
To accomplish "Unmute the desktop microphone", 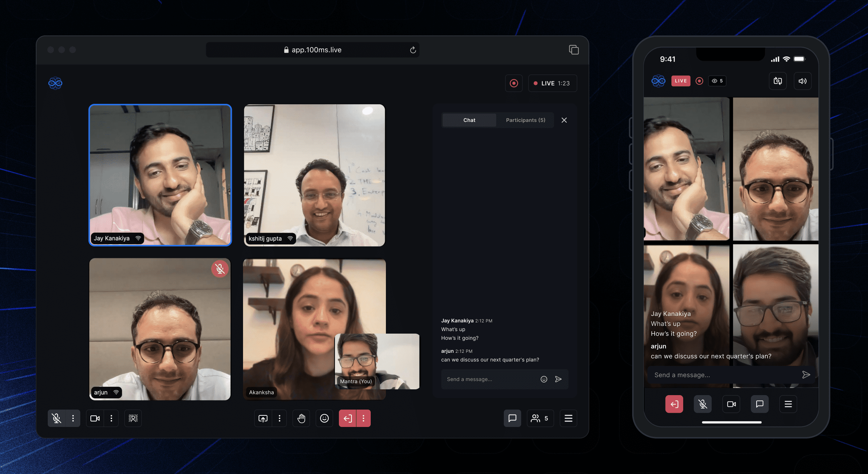I will click(56, 418).
